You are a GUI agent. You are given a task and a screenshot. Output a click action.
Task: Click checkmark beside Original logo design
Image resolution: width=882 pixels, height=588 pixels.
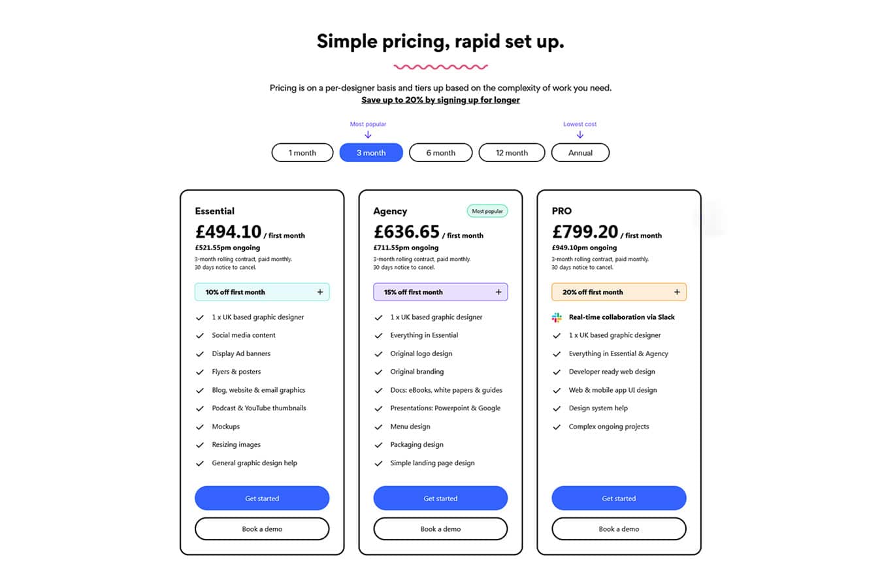[378, 354]
